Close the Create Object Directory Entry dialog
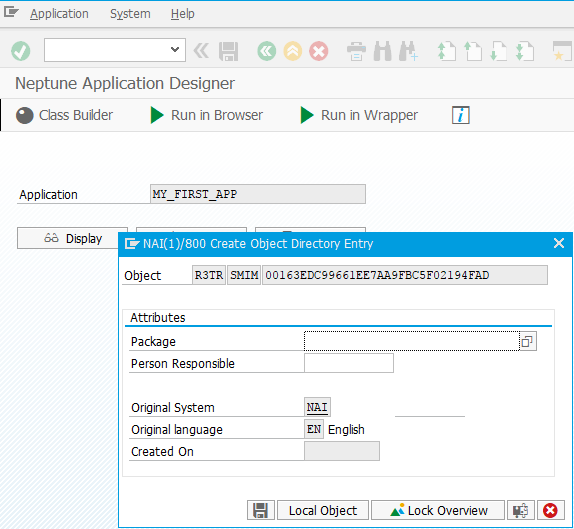Viewport: 574px width, 529px height. 559,243
